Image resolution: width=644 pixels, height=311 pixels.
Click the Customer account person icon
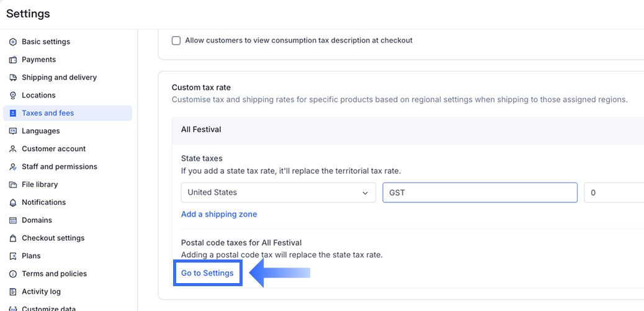pyautogui.click(x=13, y=149)
